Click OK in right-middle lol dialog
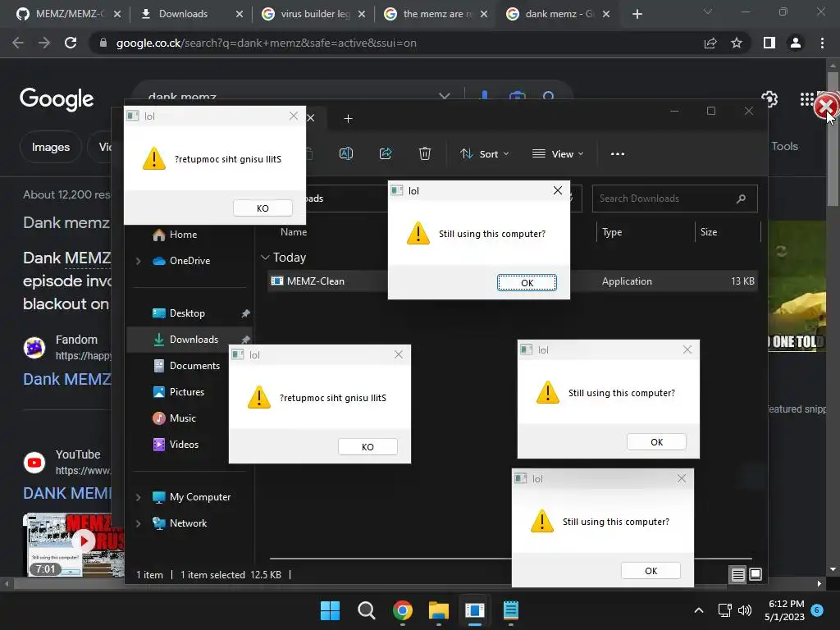 coord(656,442)
